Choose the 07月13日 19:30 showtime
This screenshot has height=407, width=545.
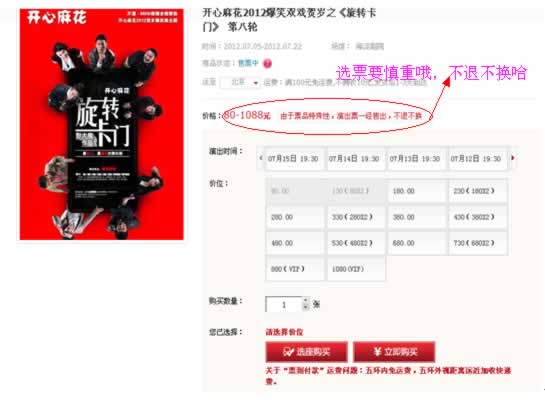point(415,159)
